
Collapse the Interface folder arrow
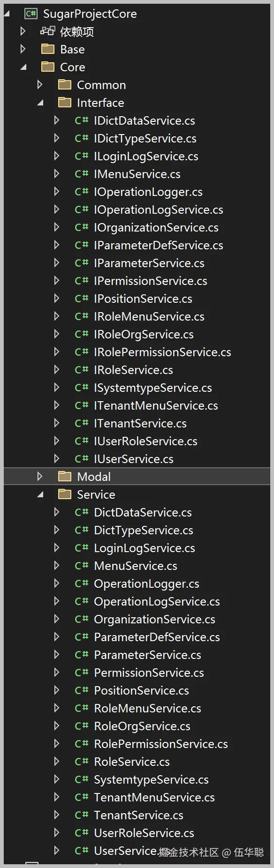coord(40,103)
